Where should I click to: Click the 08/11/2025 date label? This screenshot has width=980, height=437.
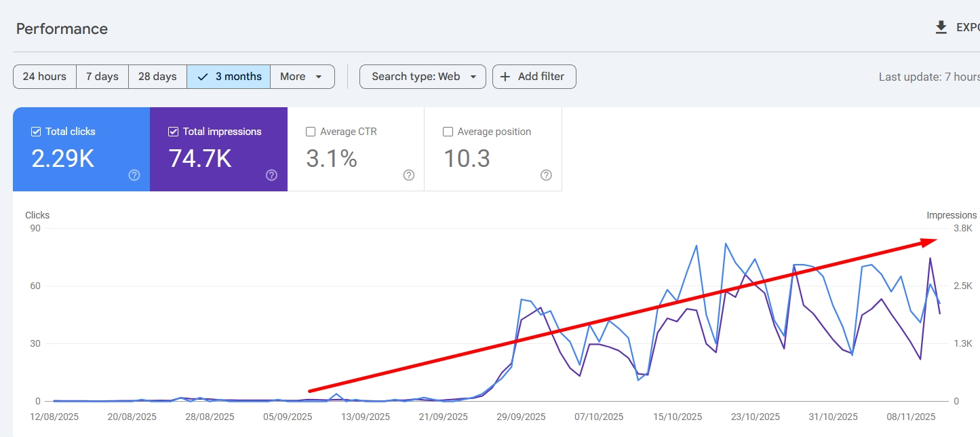tap(911, 417)
